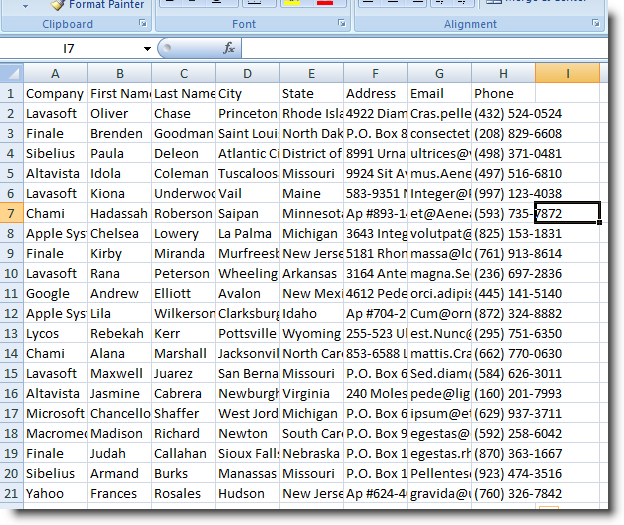Open the Alignment dialog launcher
Screen dimensions: 624x525
pos(595,23)
